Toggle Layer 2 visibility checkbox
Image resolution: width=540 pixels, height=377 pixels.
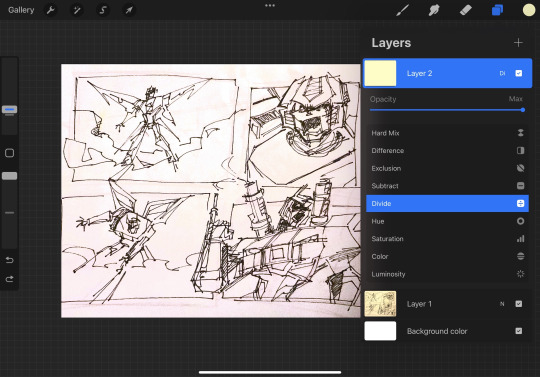coord(519,73)
